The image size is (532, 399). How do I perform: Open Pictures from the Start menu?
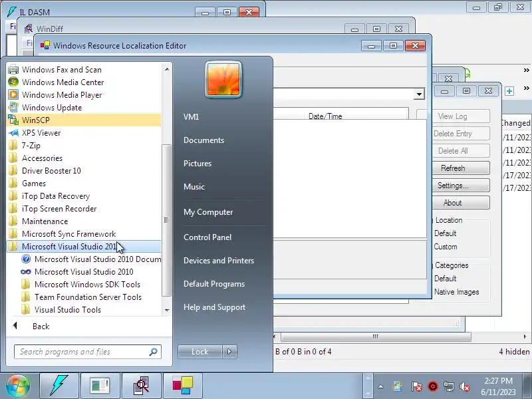click(x=198, y=164)
